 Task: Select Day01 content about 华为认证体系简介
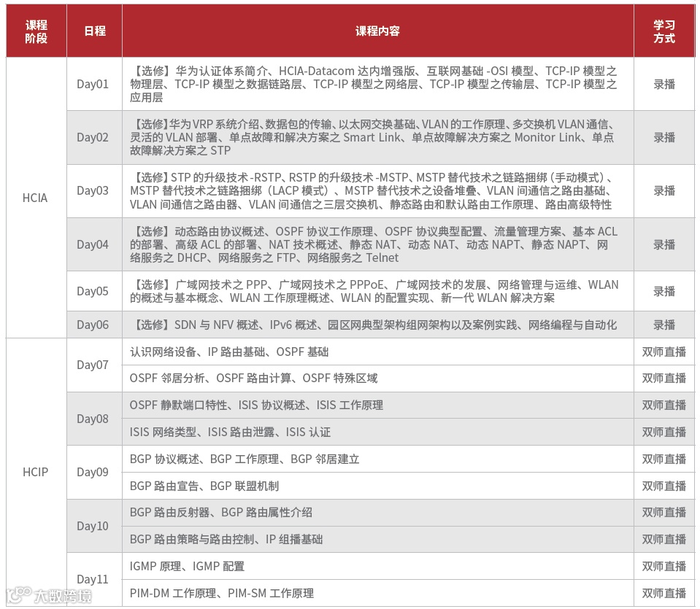coord(377,84)
